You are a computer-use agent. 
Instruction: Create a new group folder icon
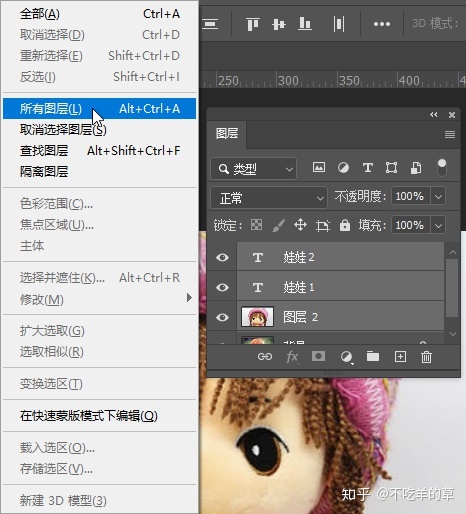(x=373, y=356)
